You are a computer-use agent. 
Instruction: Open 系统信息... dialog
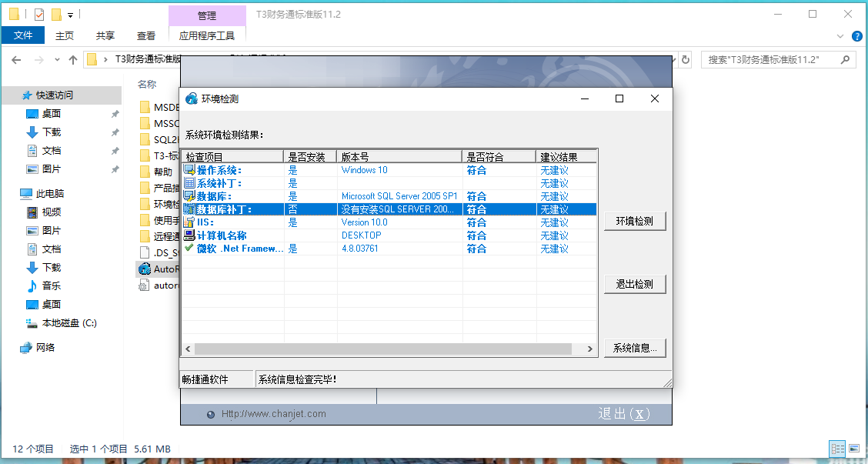tap(634, 348)
